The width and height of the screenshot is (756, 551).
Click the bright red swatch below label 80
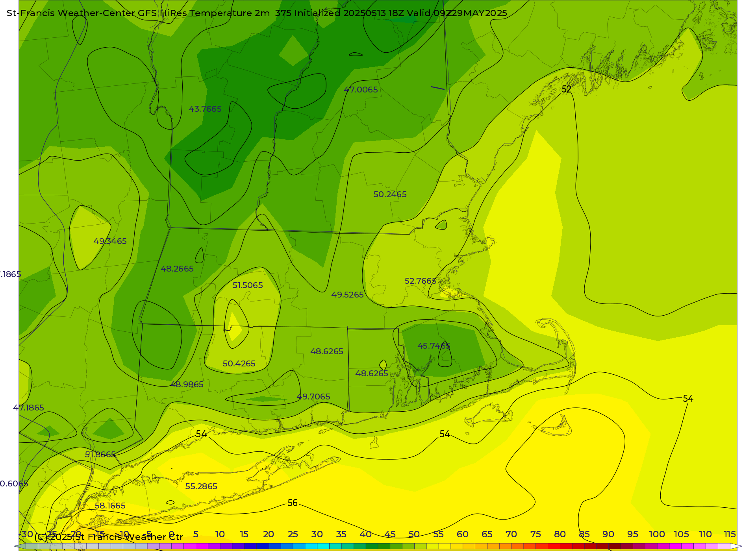(x=554, y=546)
